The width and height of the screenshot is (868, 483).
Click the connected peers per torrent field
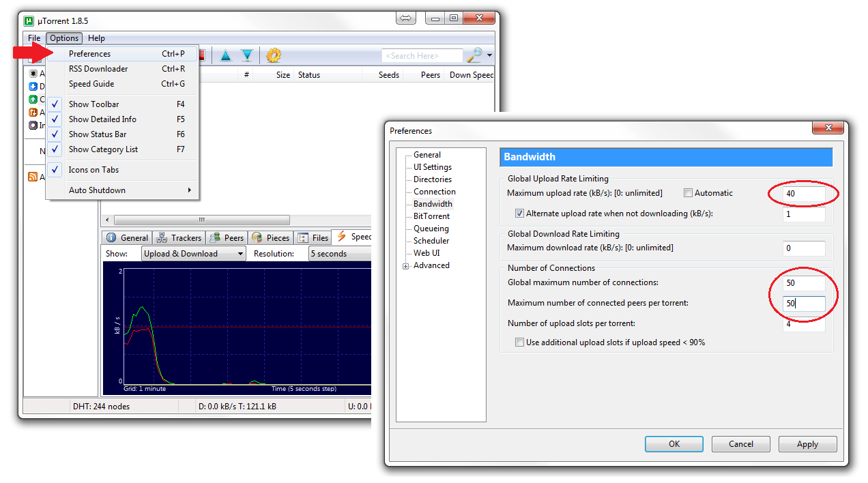pos(804,303)
